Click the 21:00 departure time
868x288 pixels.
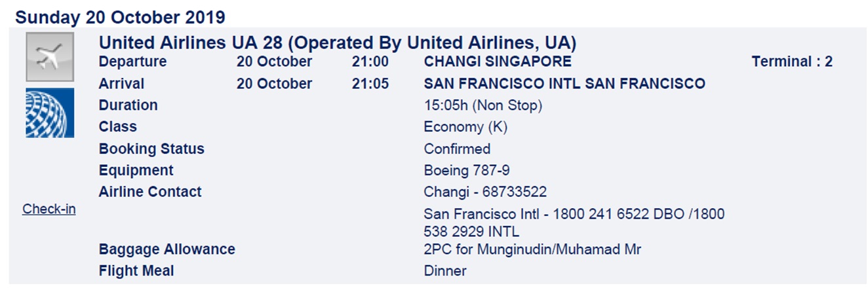(370, 62)
